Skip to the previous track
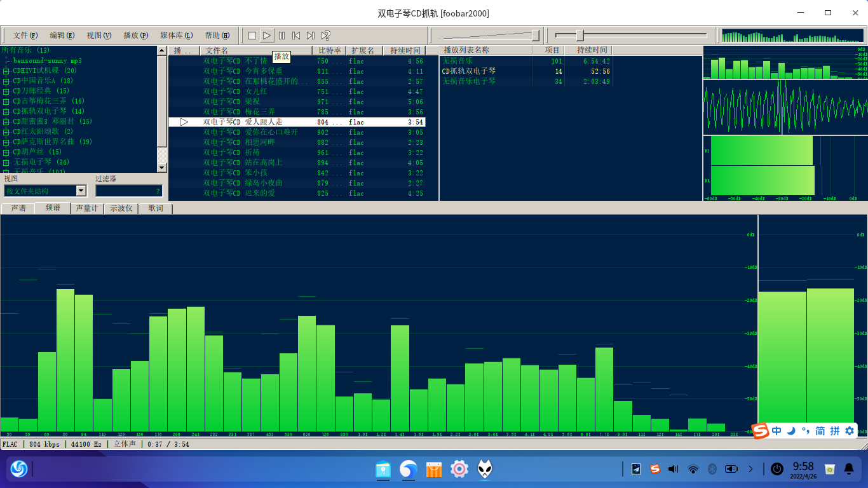868x488 pixels. point(296,36)
